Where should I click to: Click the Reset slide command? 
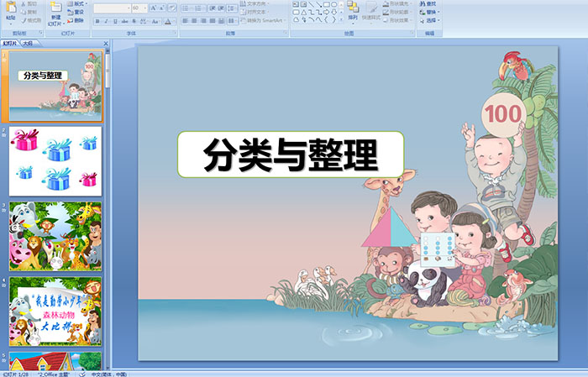point(76,12)
